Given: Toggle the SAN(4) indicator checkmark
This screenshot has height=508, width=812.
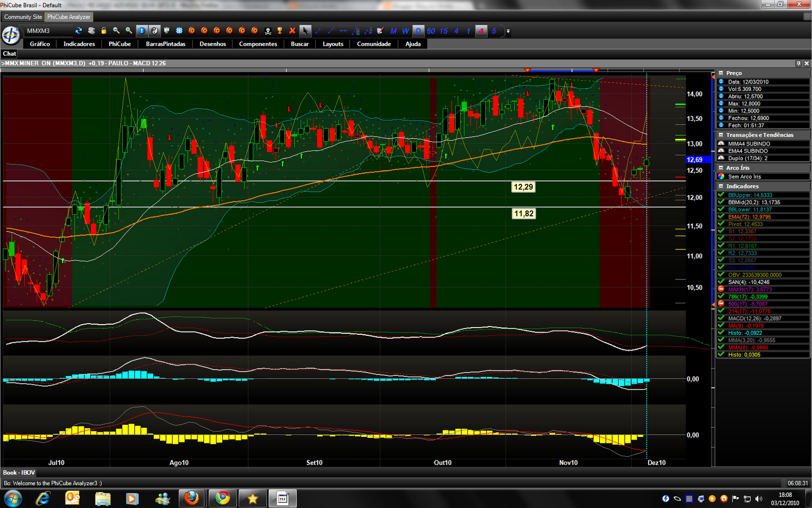Looking at the screenshot, I should click(721, 282).
